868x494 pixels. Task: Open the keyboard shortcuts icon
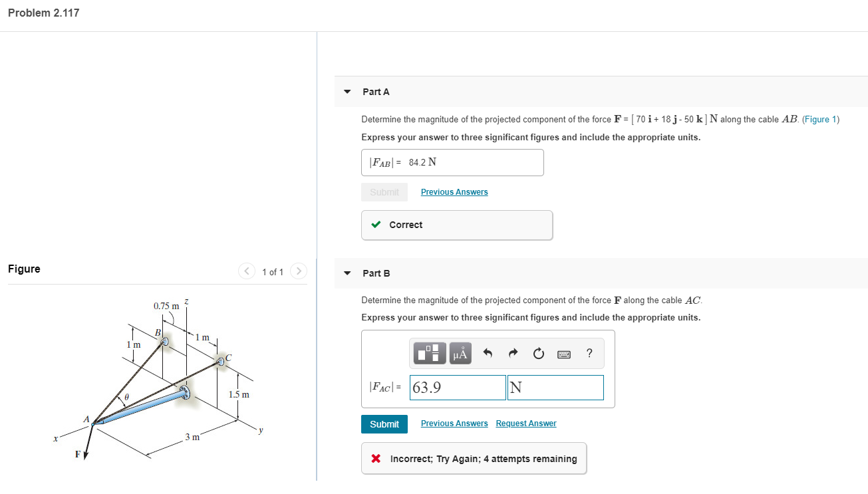pyautogui.click(x=563, y=354)
